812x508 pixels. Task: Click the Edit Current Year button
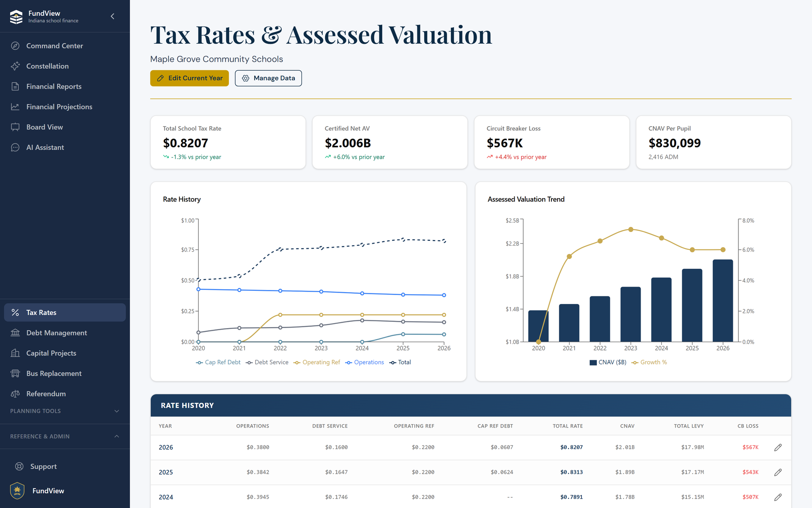click(189, 78)
